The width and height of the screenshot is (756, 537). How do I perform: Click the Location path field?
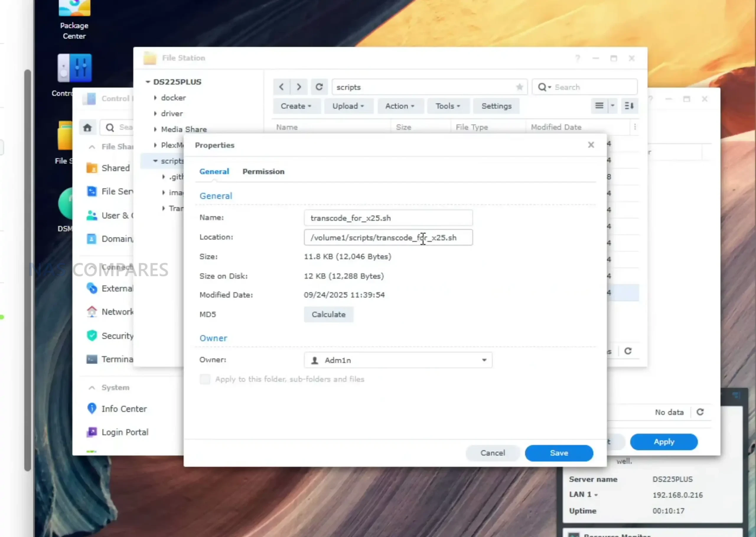click(x=388, y=237)
